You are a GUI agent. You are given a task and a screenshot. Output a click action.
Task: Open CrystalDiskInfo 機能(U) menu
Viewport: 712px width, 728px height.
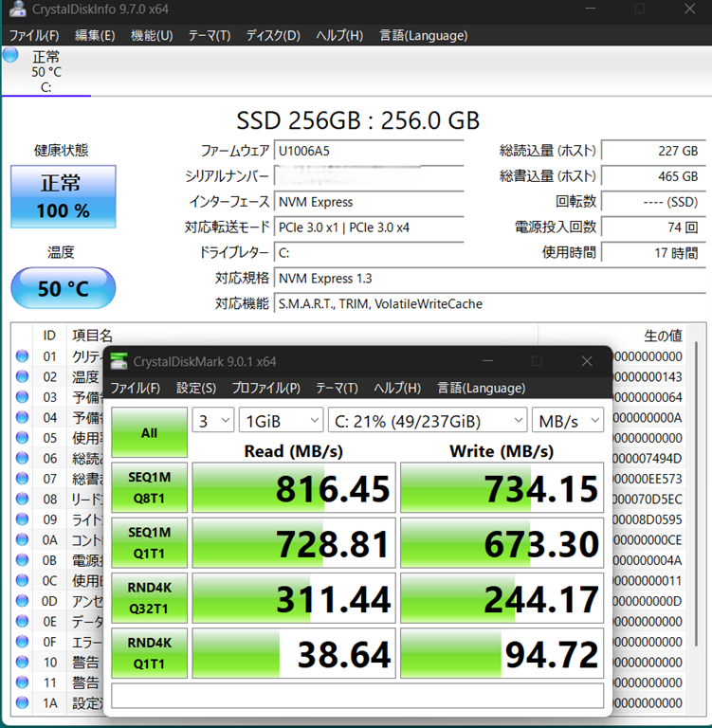152,35
